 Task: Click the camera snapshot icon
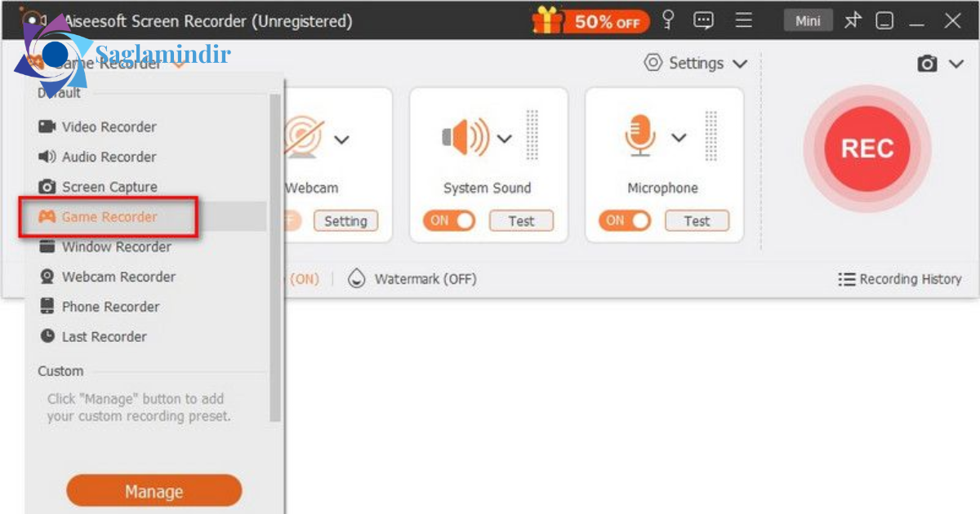tap(928, 64)
